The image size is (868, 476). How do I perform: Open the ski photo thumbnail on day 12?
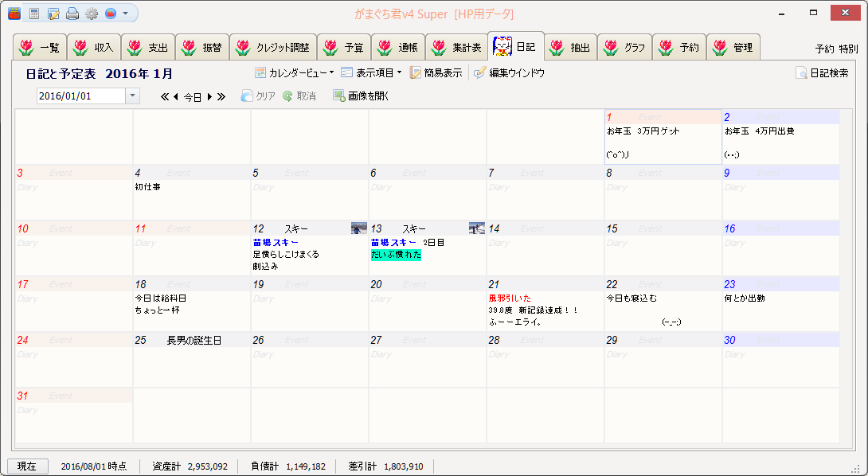click(359, 228)
